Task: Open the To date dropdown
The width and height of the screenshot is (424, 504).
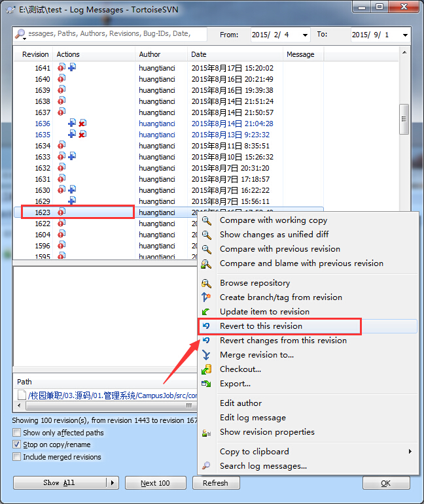Action: point(405,35)
